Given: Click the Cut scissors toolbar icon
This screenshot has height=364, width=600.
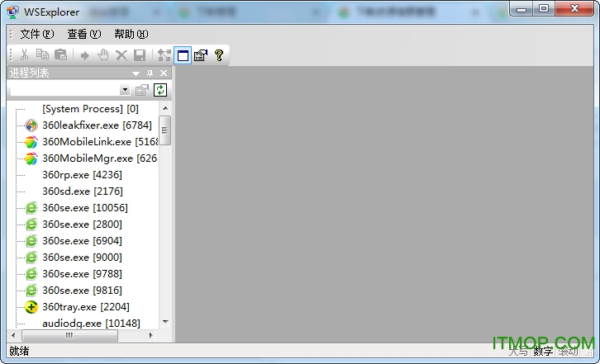Looking at the screenshot, I should [25, 55].
